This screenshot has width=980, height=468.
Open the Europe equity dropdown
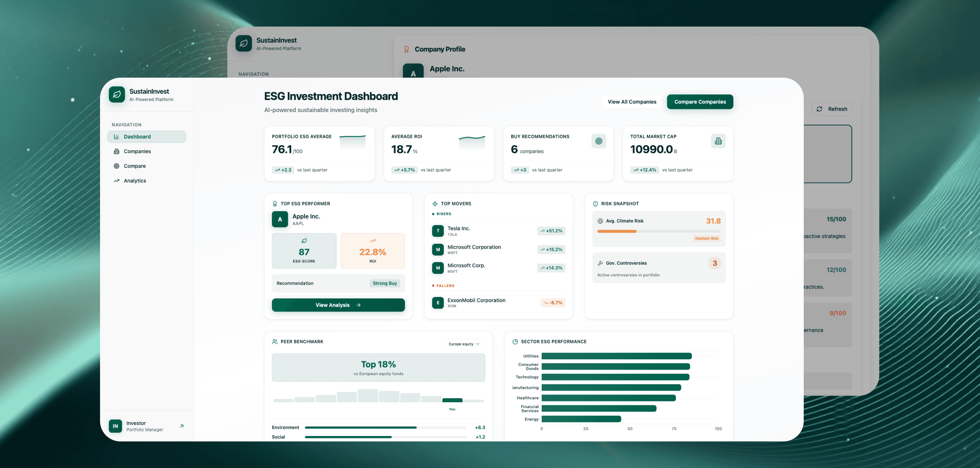click(x=464, y=344)
